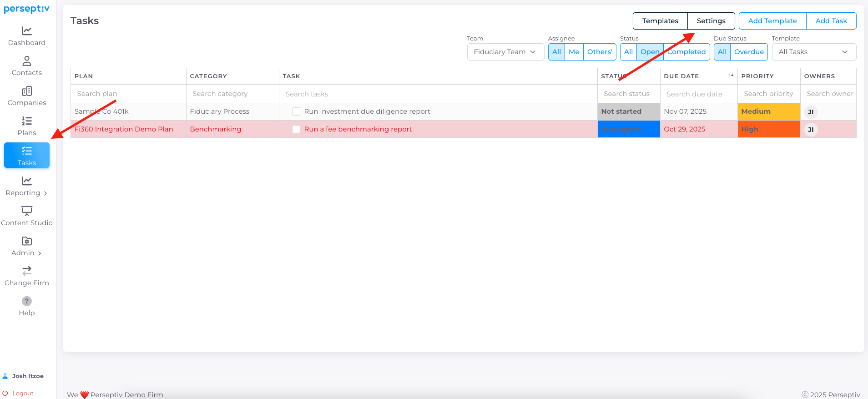This screenshot has height=399, width=868.
Task: Open Contacts person icon in sidebar
Action: point(27,61)
